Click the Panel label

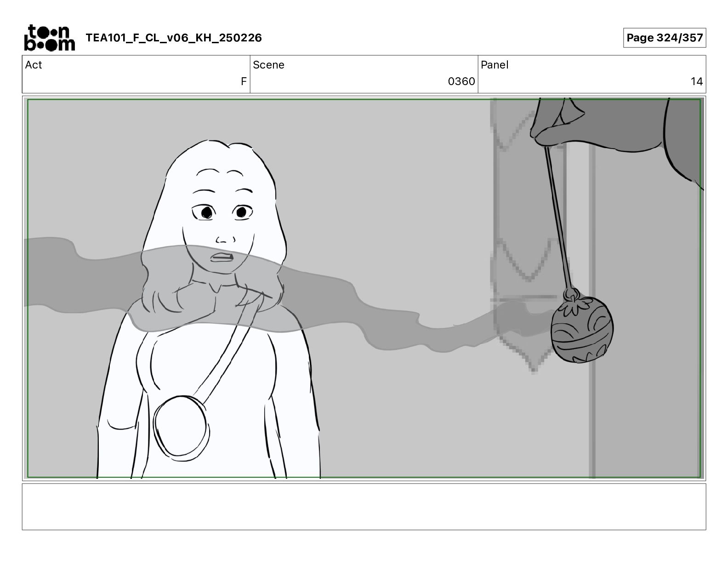(495, 65)
